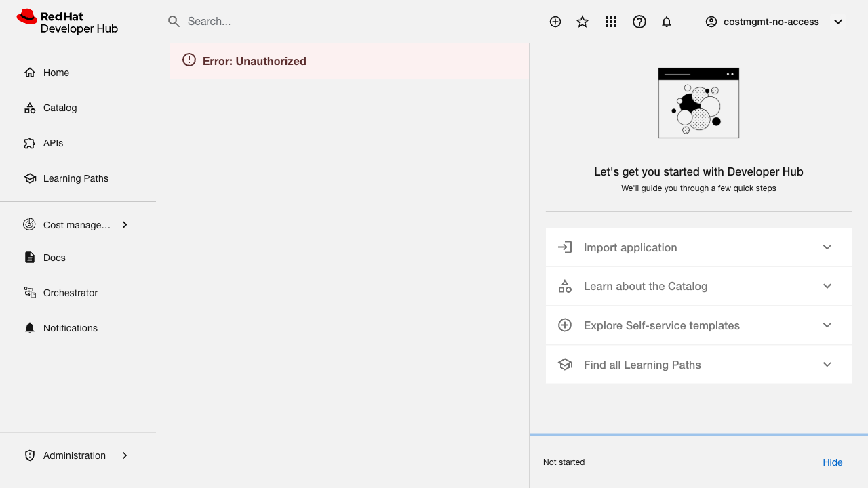Hide the quick start panel
Viewport: 868px width, 488px height.
(x=832, y=462)
